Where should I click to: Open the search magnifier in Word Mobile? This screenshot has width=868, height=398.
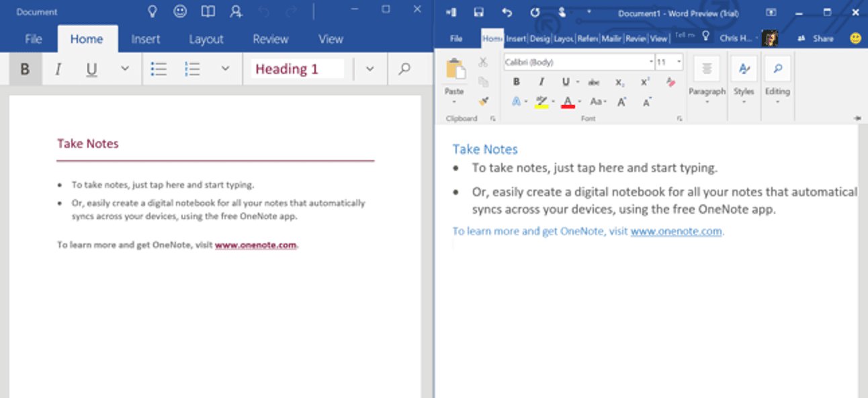tap(404, 69)
